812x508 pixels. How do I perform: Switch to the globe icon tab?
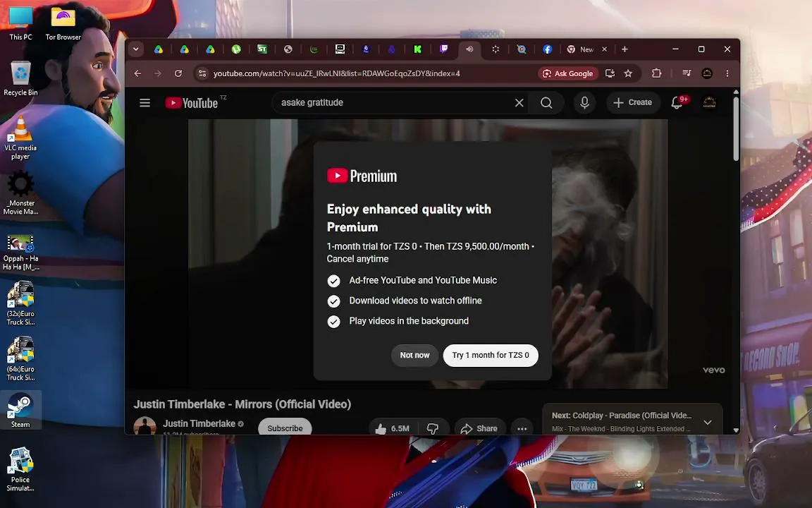288,49
